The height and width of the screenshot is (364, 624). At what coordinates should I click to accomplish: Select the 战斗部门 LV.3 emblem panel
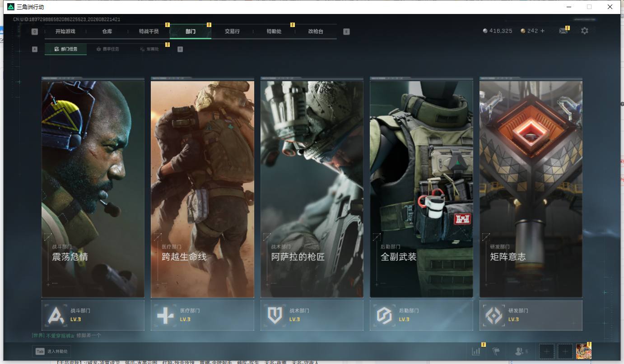pyautogui.click(x=93, y=315)
